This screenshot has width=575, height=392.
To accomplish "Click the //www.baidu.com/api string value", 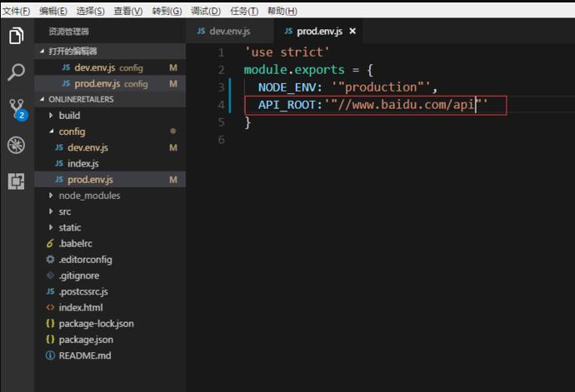I will pos(406,105).
